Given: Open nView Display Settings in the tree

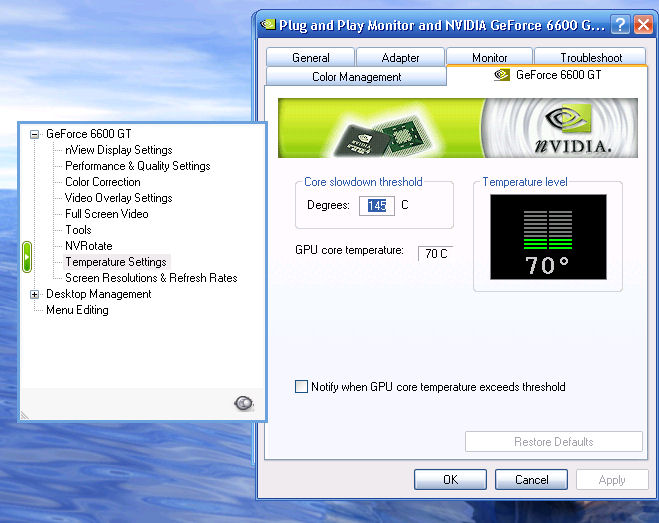Looking at the screenshot, I should [119, 150].
